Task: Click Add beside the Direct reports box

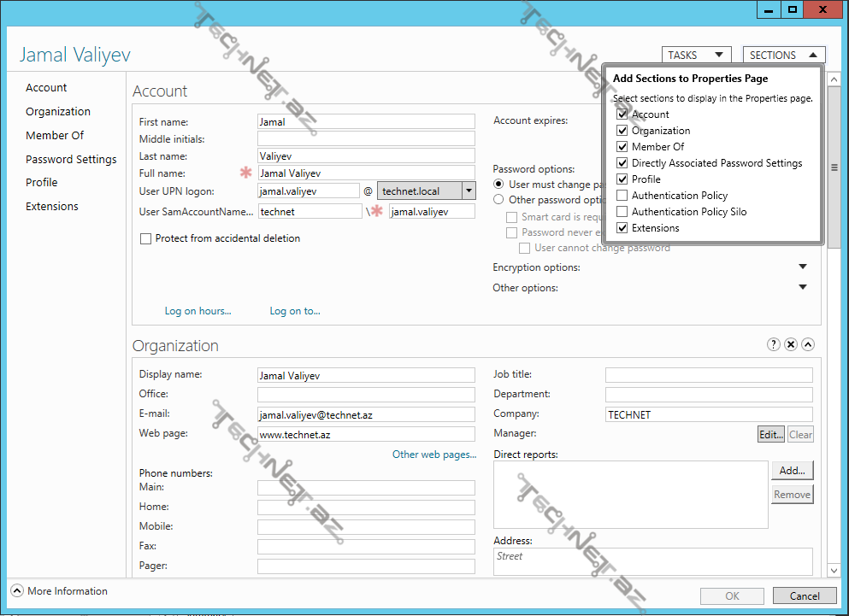Action: pos(792,470)
